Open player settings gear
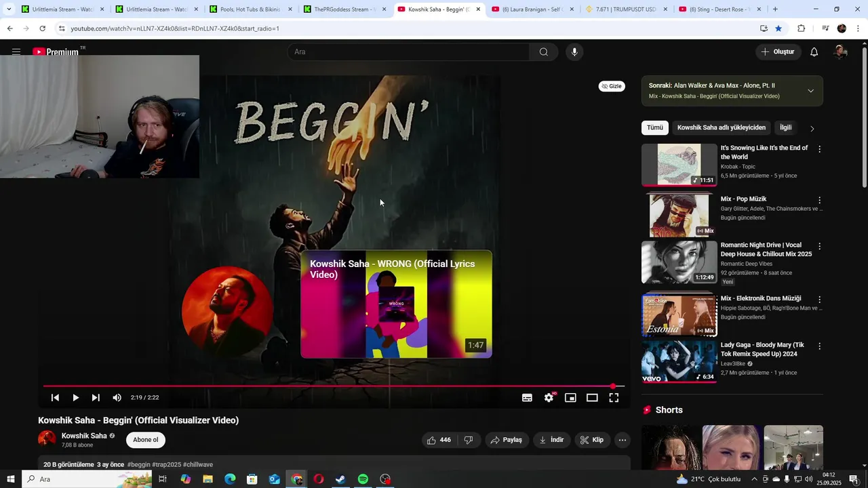 coord(549,398)
